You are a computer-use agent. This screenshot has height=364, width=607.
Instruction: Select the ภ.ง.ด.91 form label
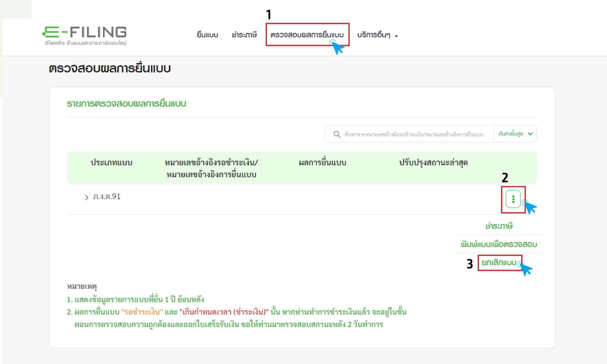coord(107,196)
